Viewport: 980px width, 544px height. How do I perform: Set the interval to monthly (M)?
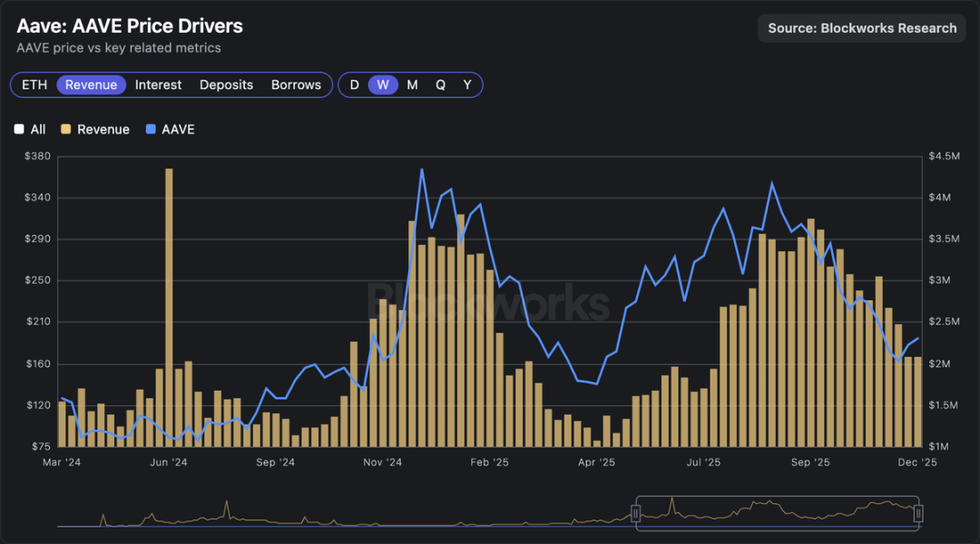(x=412, y=84)
